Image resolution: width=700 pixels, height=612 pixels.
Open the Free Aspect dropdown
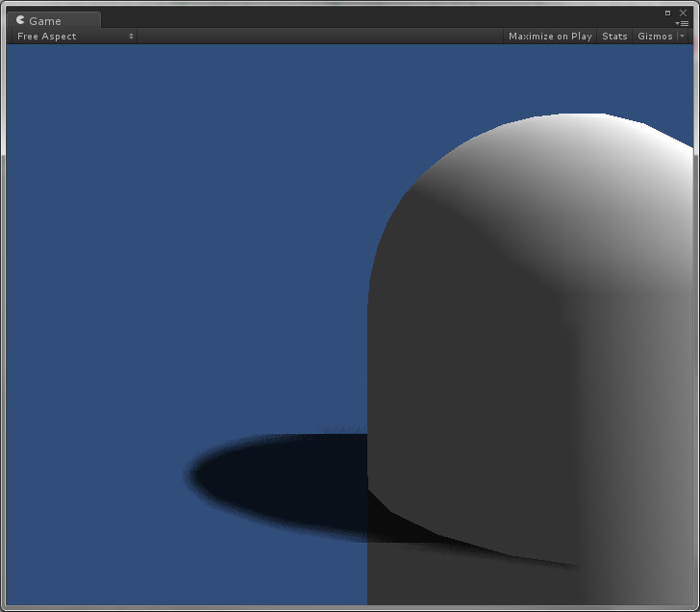pos(75,37)
